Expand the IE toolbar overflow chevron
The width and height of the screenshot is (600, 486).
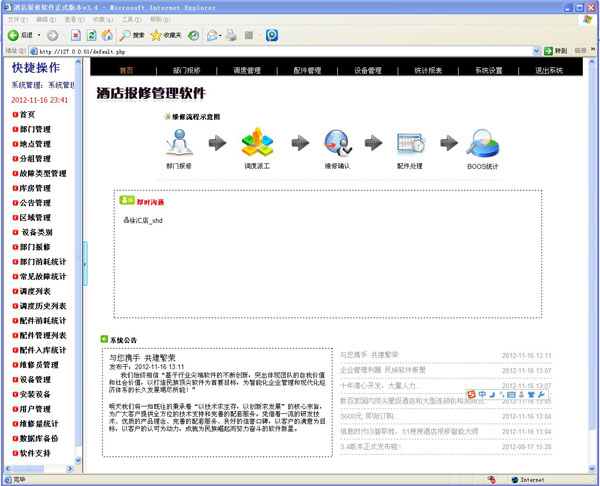pyautogui.click(x=593, y=49)
